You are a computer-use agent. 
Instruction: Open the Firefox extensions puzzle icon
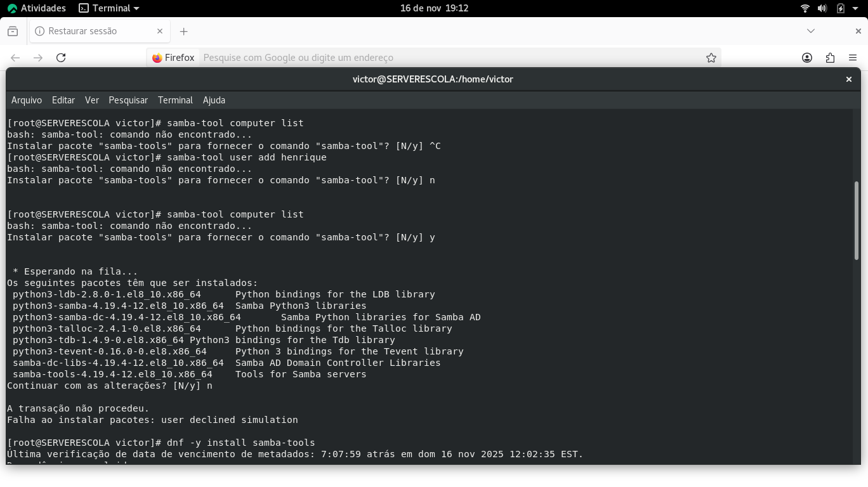pos(830,58)
